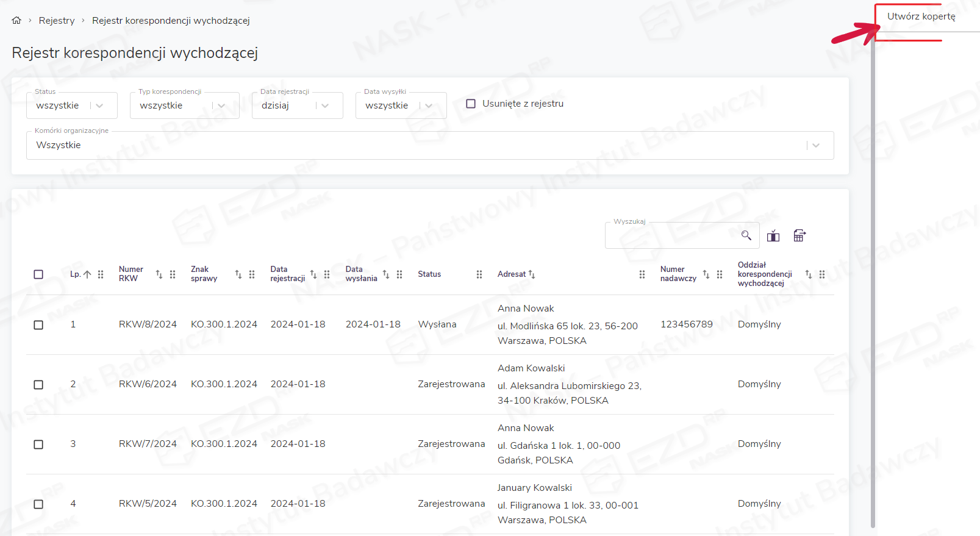Click the column chooser icon beside search

pyautogui.click(x=773, y=236)
